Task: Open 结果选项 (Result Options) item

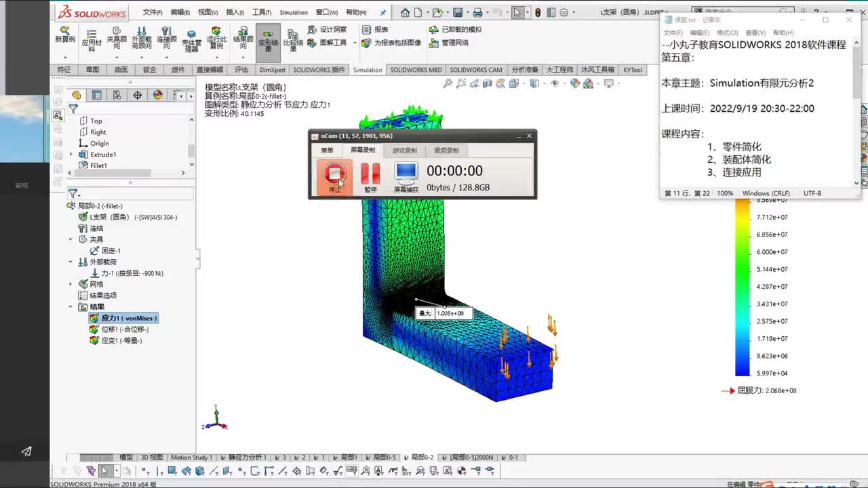Action: [98, 296]
